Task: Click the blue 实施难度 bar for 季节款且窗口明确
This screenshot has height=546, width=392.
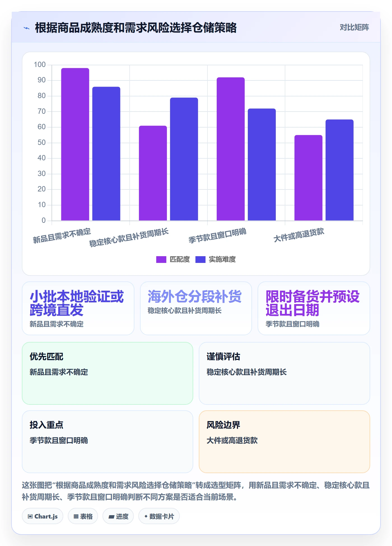Action: 262,165
